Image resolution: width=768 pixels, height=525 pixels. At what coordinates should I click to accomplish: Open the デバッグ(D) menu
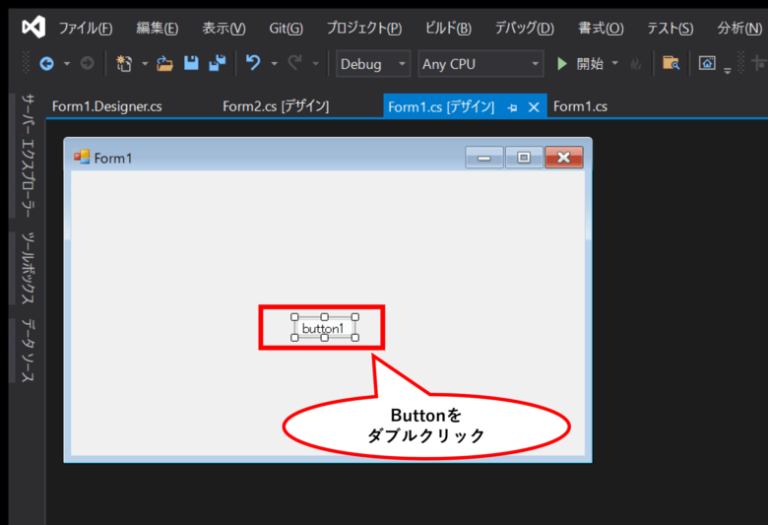click(525, 28)
